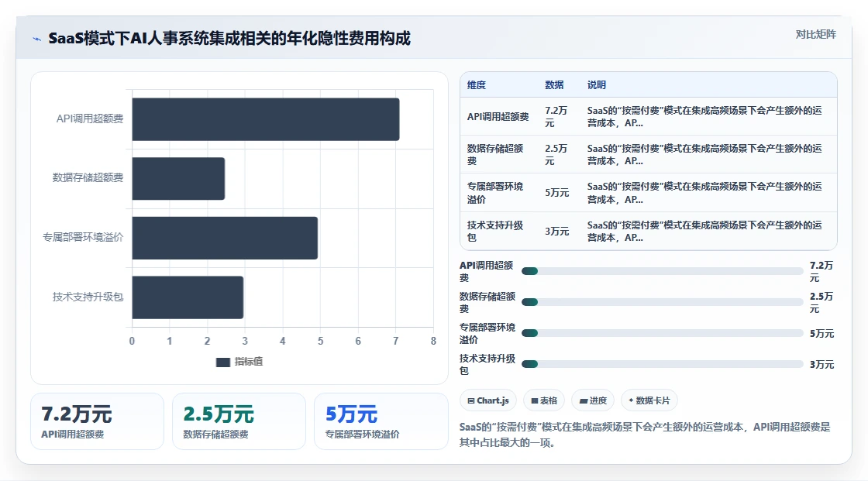Click the API调用超额费 cell in the table
The image size is (868, 481).
tap(498, 117)
